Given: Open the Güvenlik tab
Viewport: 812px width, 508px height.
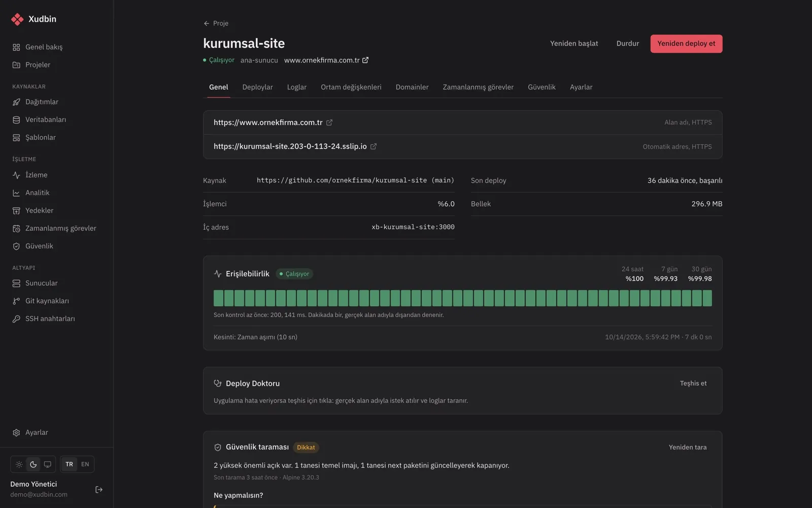Looking at the screenshot, I should coord(542,87).
